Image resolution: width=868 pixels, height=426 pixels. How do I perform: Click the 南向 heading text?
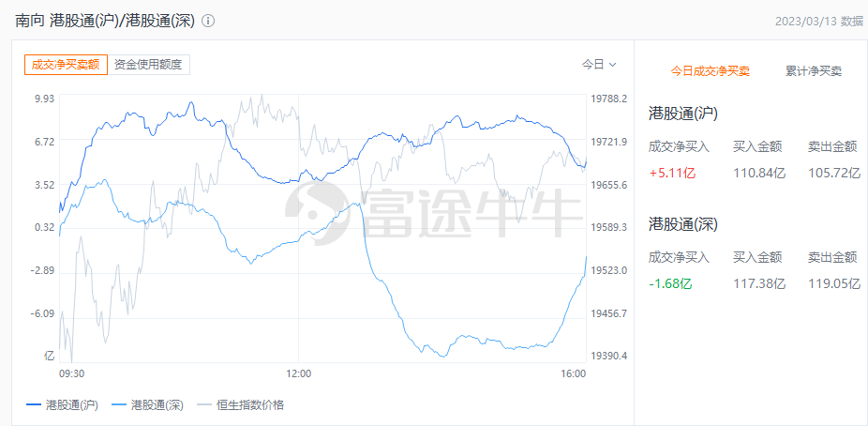pyautogui.click(x=28, y=21)
